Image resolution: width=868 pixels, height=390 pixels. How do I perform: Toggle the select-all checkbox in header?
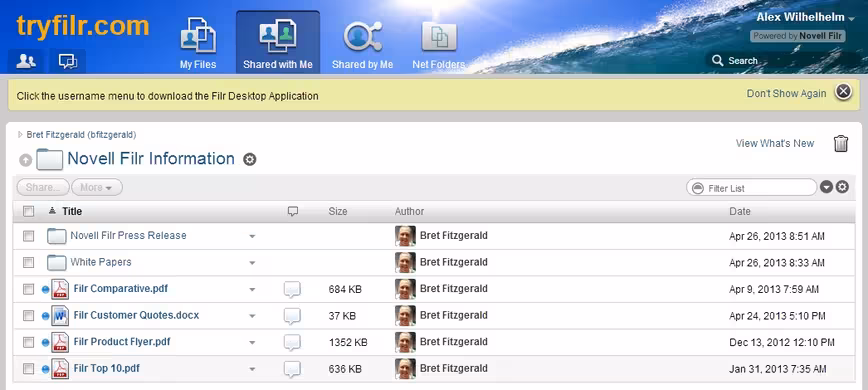pyautogui.click(x=28, y=211)
